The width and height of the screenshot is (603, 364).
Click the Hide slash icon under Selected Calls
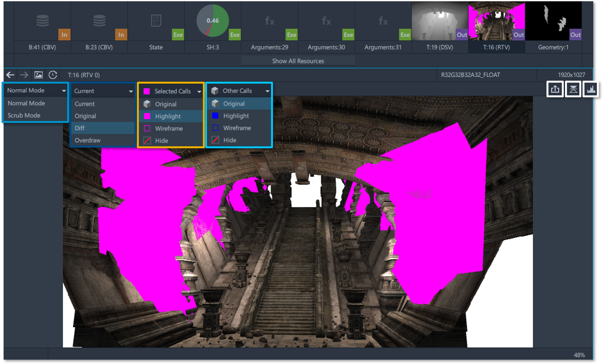[x=147, y=140]
